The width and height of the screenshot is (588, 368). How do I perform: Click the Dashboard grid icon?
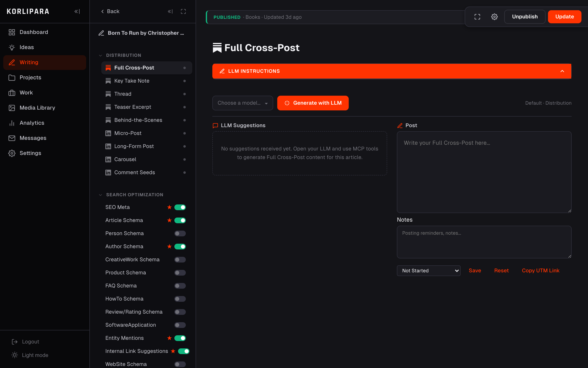[x=12, y=32]
